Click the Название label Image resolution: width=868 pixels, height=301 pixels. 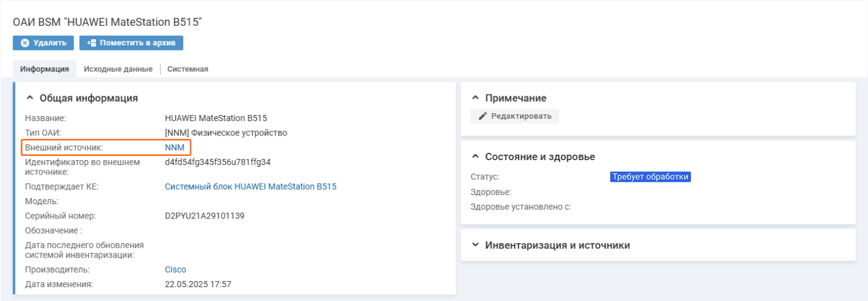pyautogui.click(x=45, y=118)
